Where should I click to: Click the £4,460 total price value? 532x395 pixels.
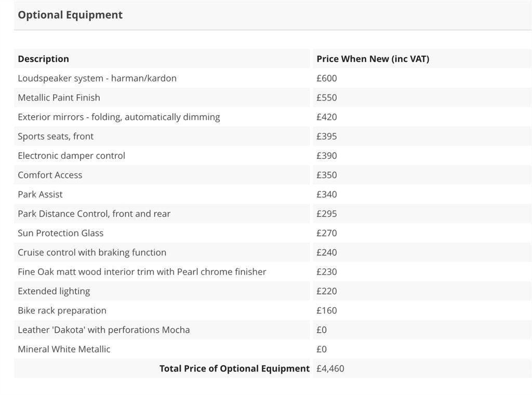pyautogui.click(x=330, y=369)
